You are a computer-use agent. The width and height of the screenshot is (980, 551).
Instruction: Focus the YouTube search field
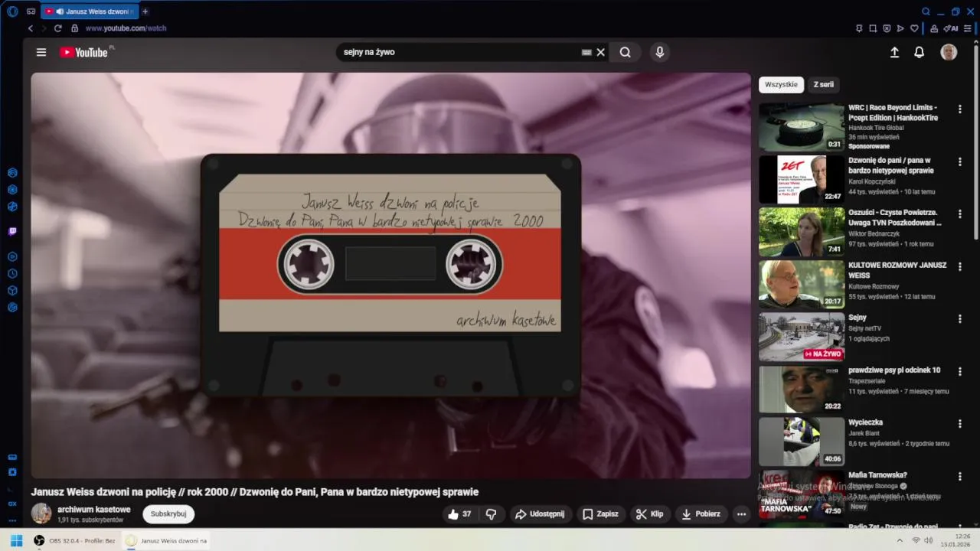[459, 52]
